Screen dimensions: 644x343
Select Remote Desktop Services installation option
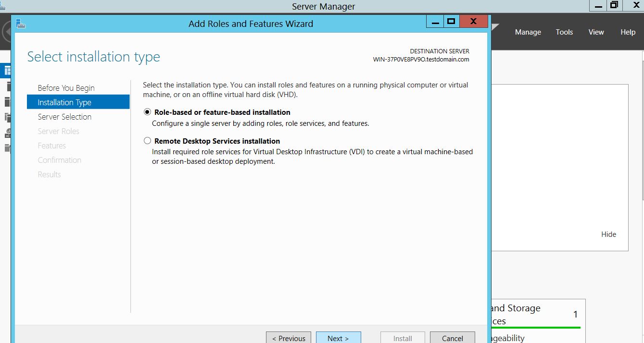pyautogui.click(x=147, y=141)
